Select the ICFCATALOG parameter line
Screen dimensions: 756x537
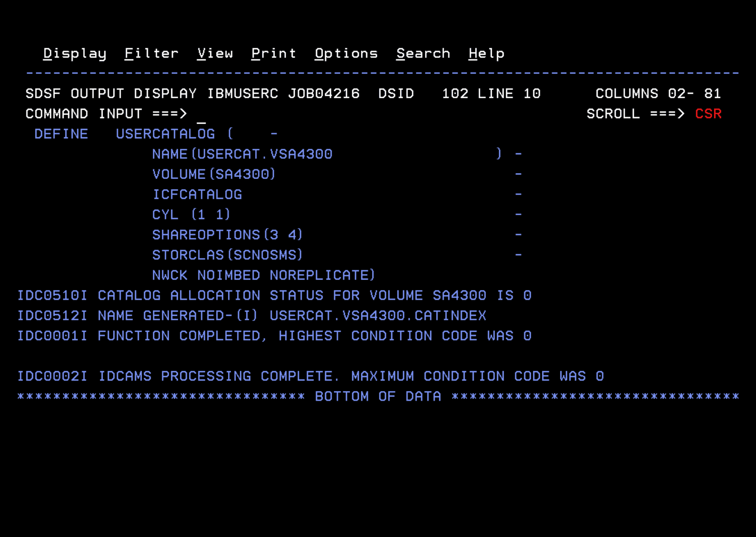(197, 195)
